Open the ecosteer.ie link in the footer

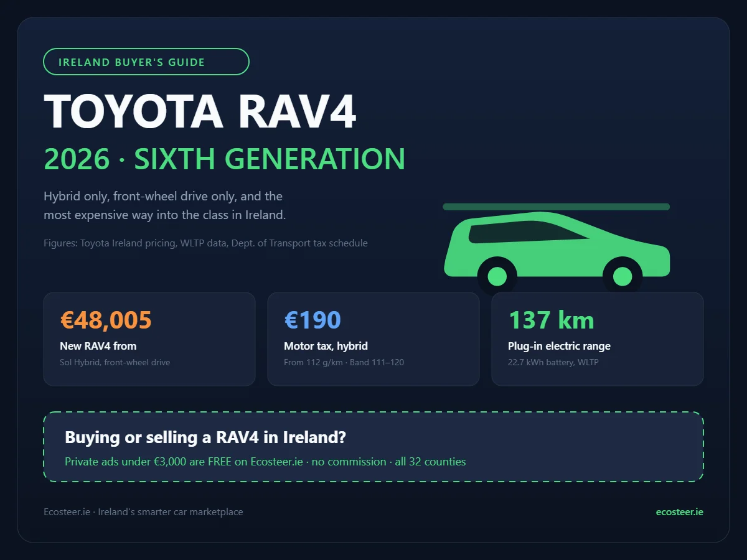(680, 512)
